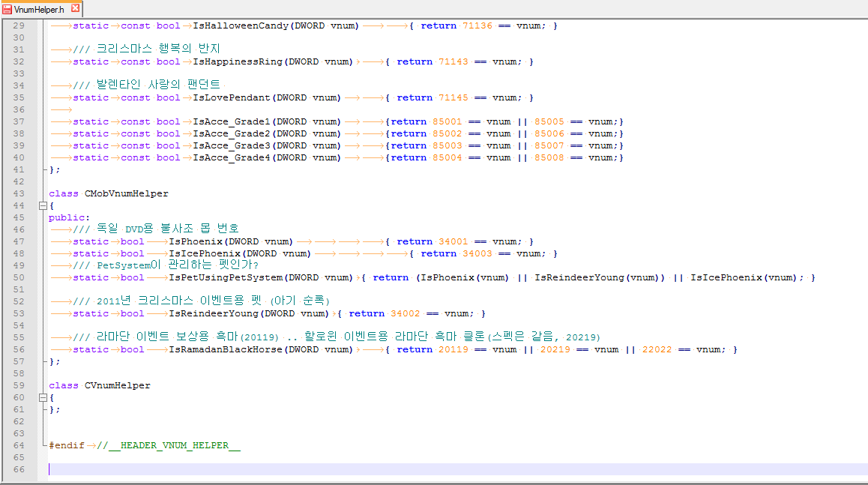Click the number 34002 value
868x485 pixels.
406,313
